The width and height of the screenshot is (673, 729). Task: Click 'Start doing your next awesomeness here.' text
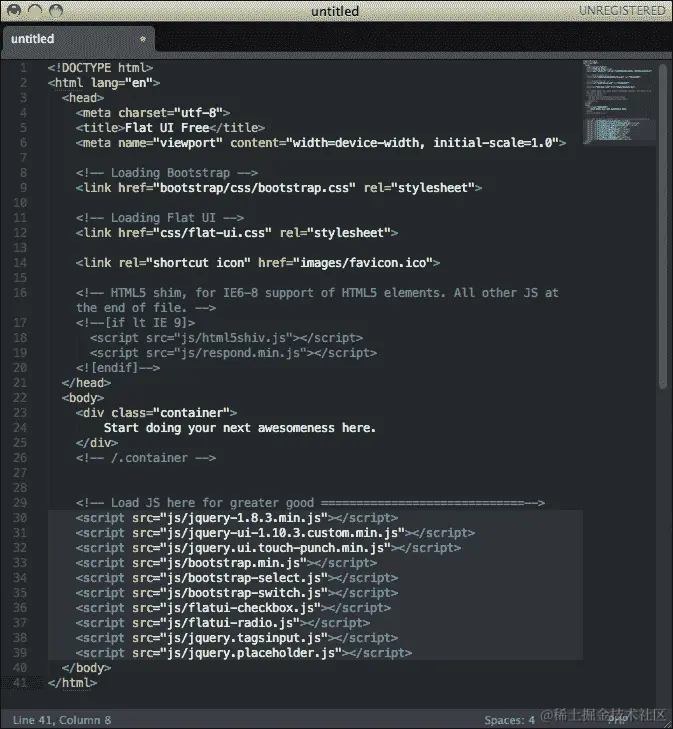(x=240, y=428)
